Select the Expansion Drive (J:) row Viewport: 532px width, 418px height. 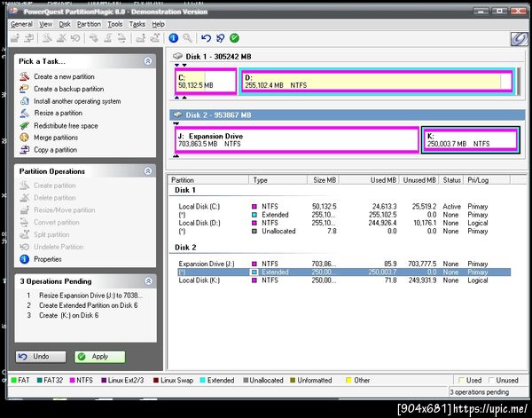coord(344,264)
